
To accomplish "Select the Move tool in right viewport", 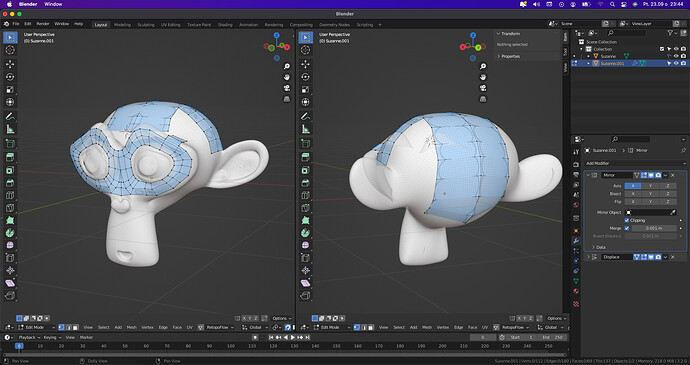I will 305,64.
